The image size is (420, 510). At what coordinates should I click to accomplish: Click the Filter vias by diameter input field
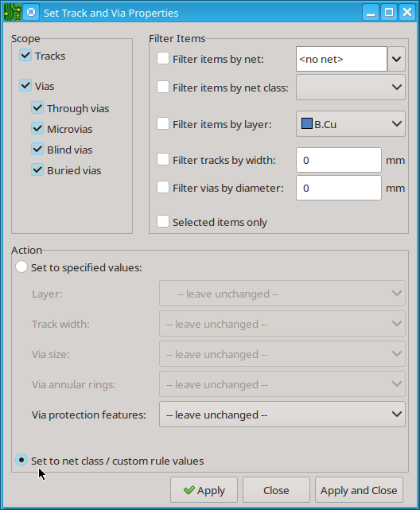[x=339, y=188]
